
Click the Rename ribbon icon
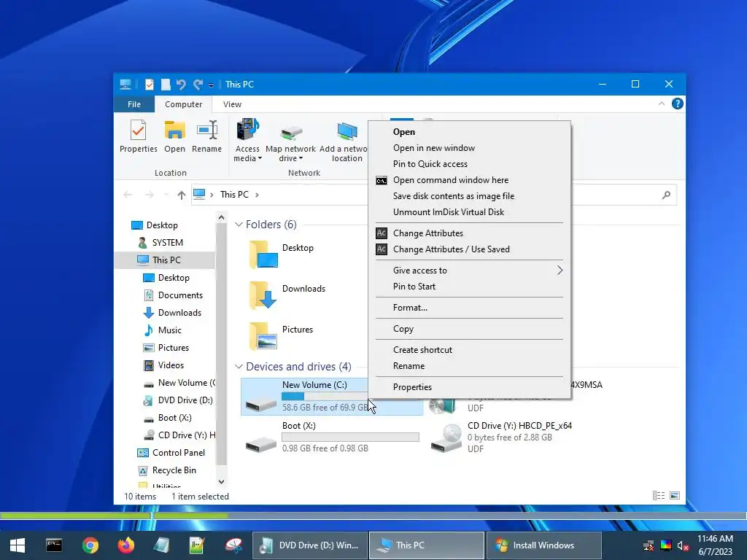click(206, 136)
